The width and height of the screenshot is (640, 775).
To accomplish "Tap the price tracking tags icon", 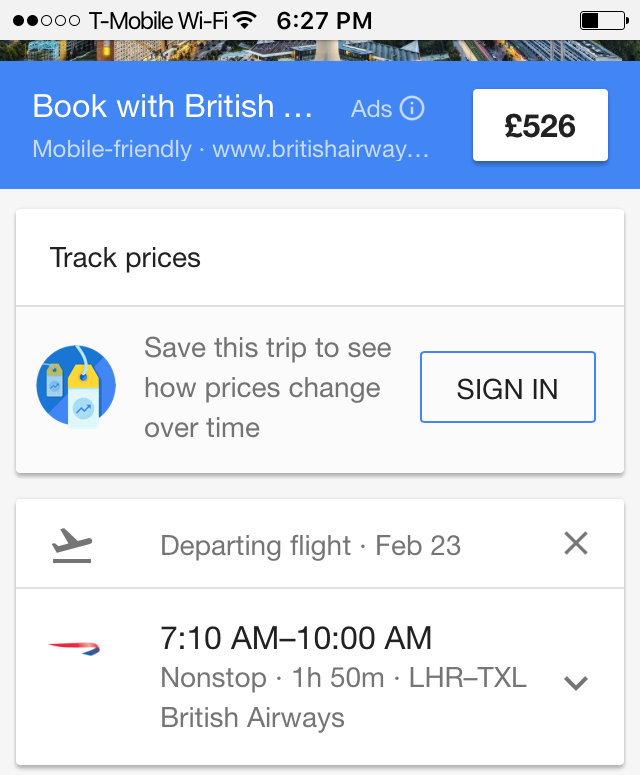I will (75, 387).
